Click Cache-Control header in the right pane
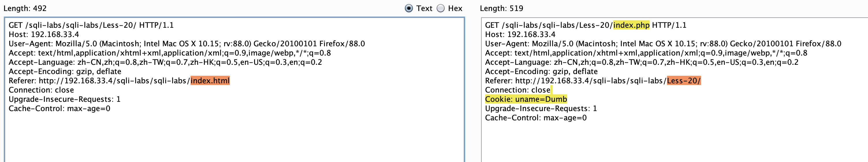 [536, 118]
